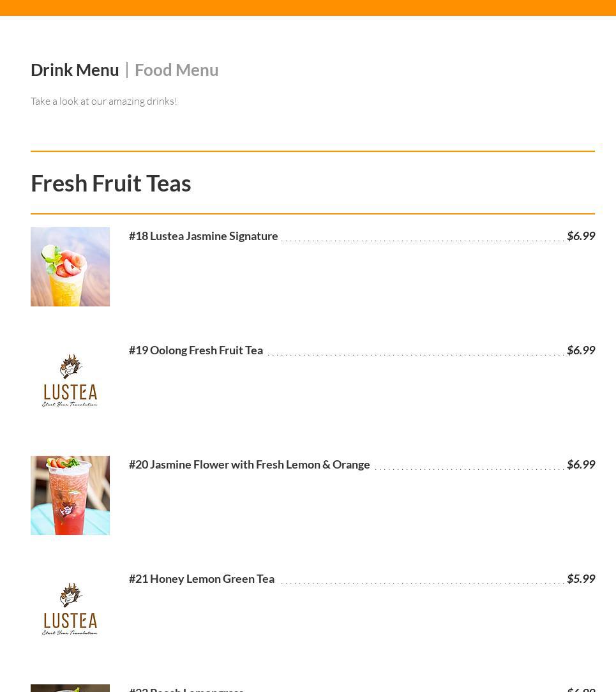Click the $6.99 price of Jasmine Flower drink

pos(580,464)
